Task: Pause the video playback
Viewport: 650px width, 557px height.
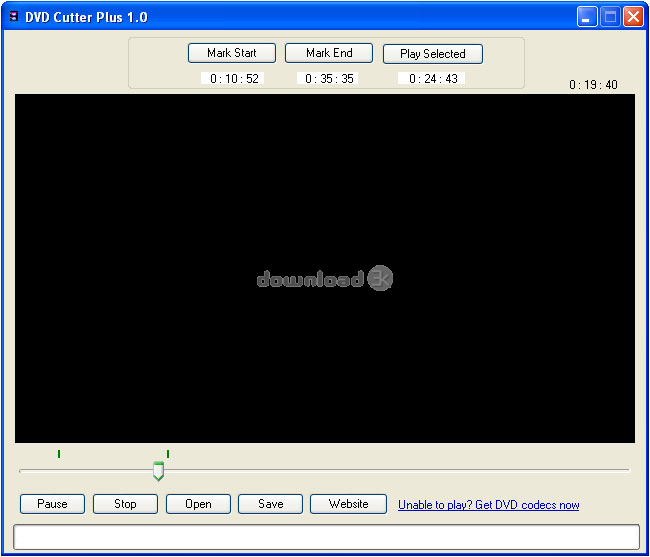Action: coord(52,504)
